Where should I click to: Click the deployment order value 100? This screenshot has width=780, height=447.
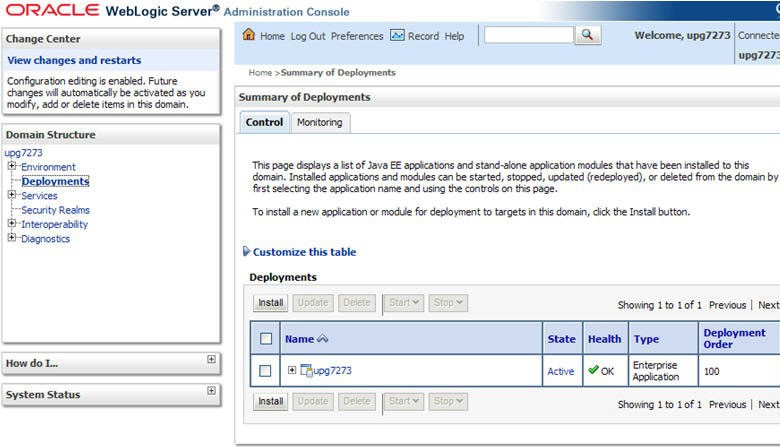[x=711, y=371]
